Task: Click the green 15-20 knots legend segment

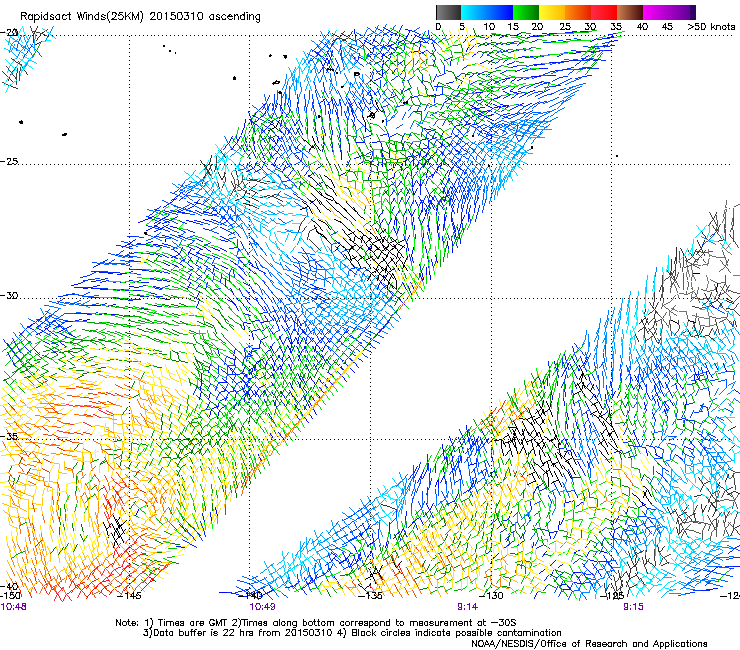Action: 526,12
